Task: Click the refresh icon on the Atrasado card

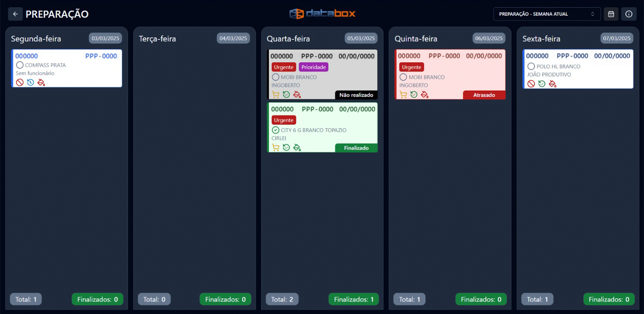Action: pos(414,95)
